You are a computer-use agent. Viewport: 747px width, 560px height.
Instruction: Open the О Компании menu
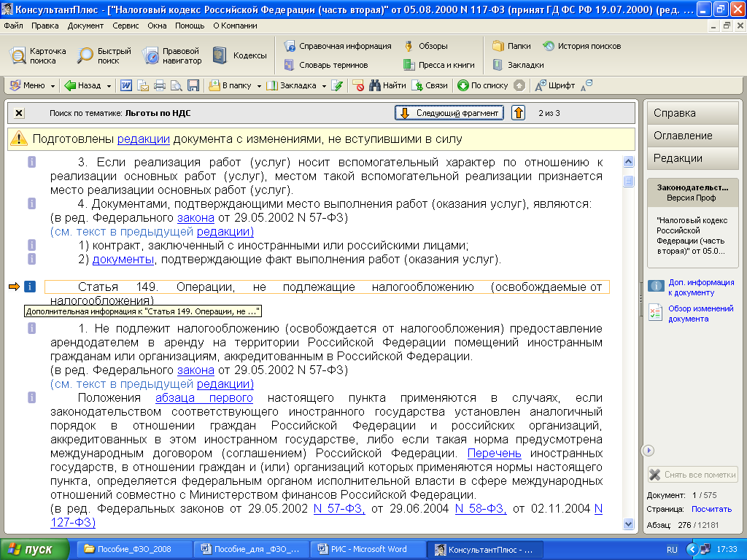pos(235,26)
